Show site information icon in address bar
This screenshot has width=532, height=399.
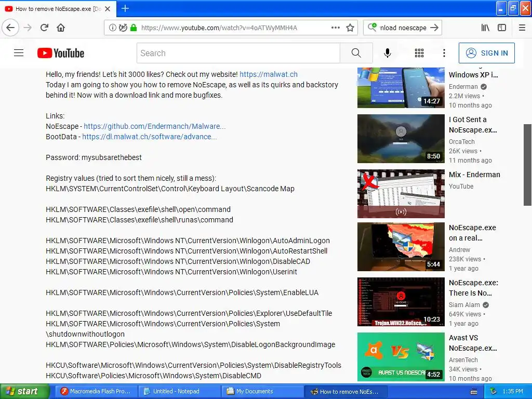click(112, 28)
